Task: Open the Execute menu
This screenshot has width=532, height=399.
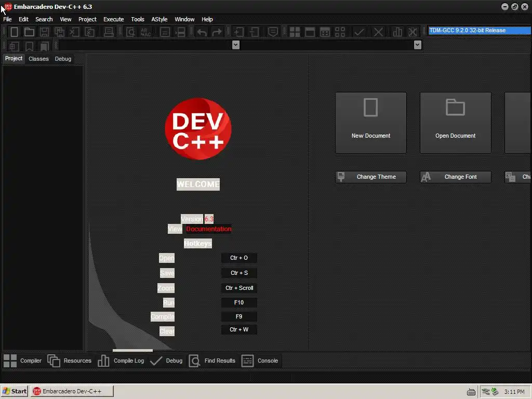Action: coord(114,19)
